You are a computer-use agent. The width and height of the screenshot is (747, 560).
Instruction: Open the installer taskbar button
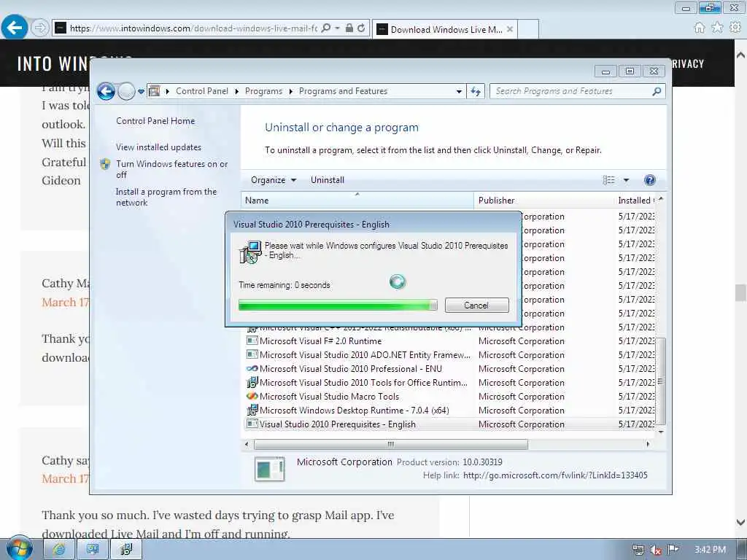[x=125, y=549]
